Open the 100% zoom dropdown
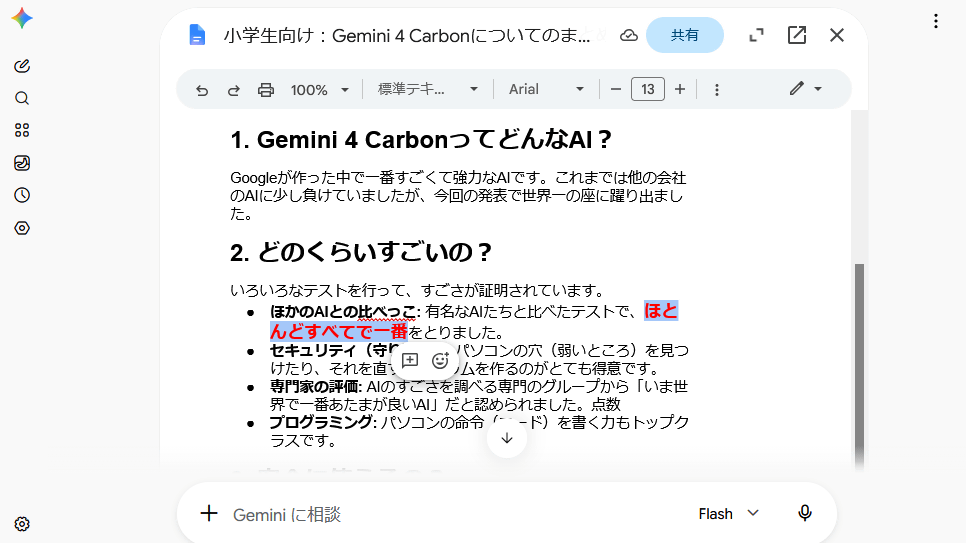Viewport: 966px width, 543px height. click(320, 90)
